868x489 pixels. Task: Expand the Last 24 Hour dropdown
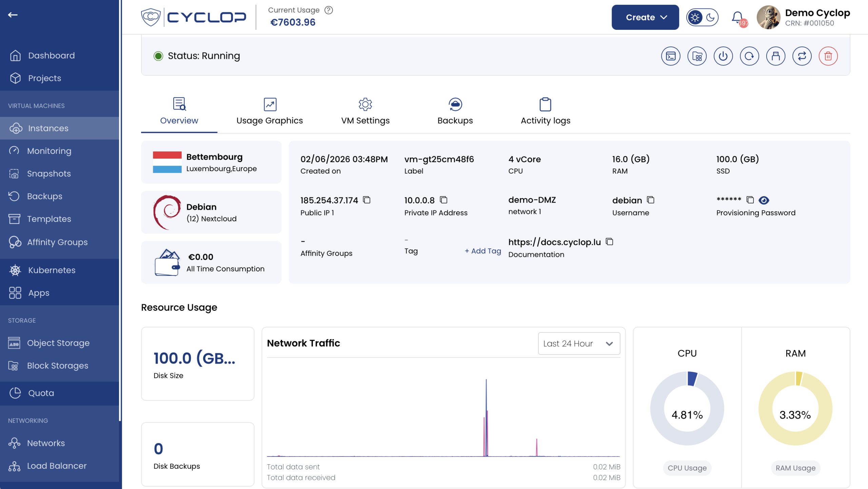pos(579,343)
